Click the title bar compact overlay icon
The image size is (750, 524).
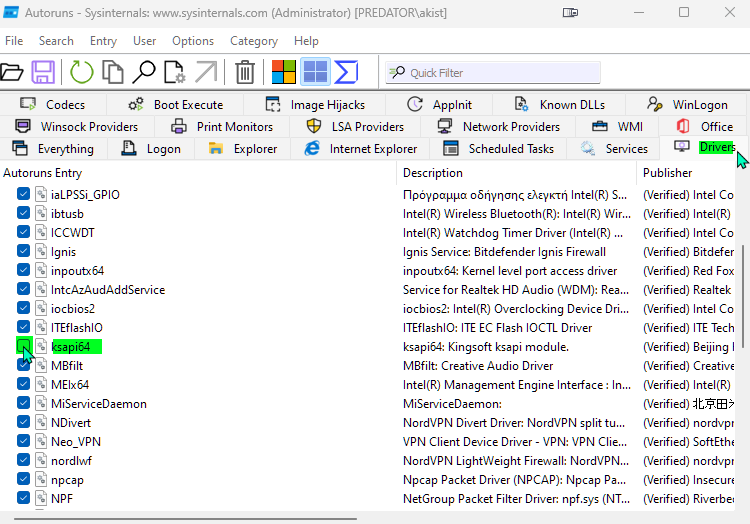[x=570, y=13]
